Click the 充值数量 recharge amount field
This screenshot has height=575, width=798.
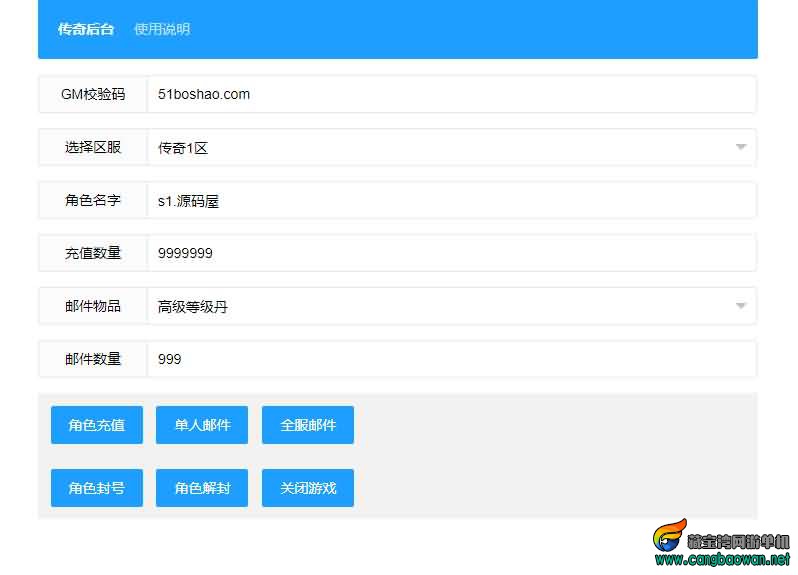[x=450, y=253]
